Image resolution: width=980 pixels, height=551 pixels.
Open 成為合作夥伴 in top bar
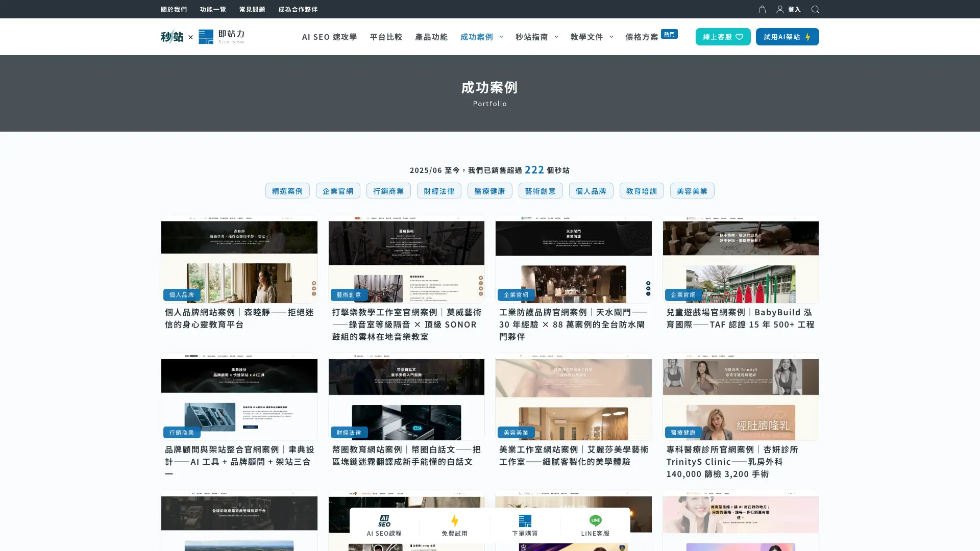point(298,9)
